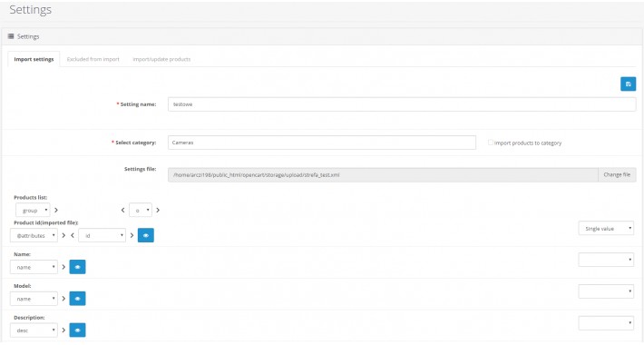Click the 'Description:' label
644x345 pixels.
(x=29, y=318)
